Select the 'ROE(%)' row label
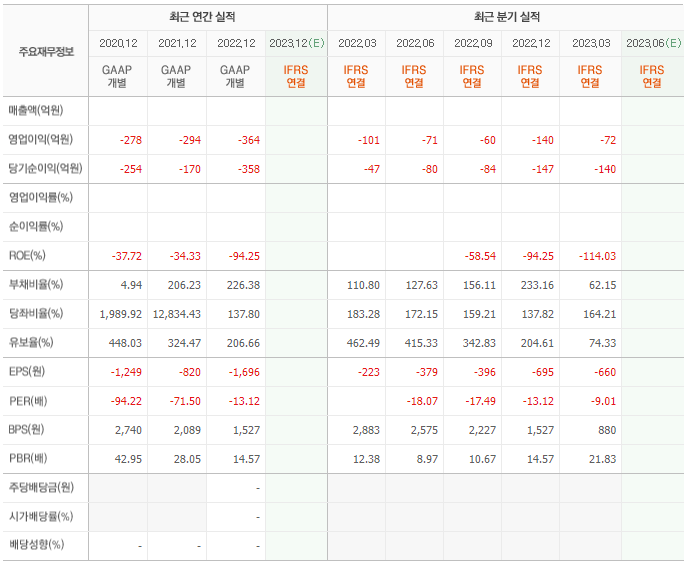The image size is (687, 563). 27,255
